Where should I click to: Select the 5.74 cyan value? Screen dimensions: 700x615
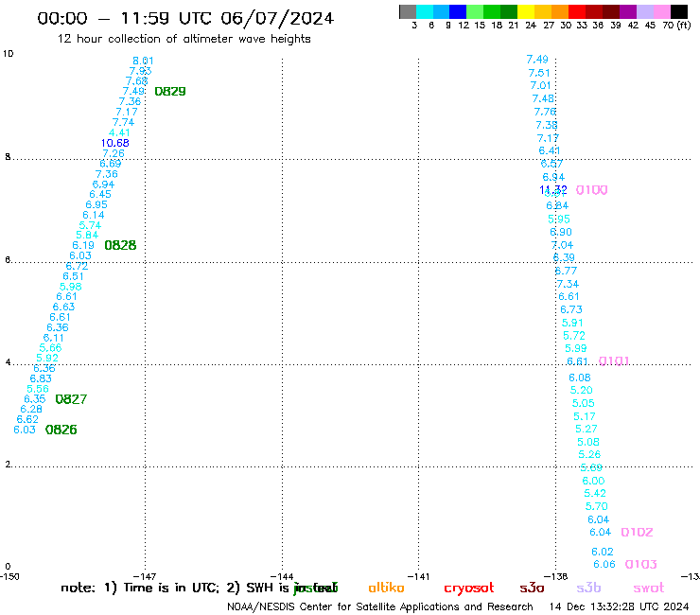[90, 225]
